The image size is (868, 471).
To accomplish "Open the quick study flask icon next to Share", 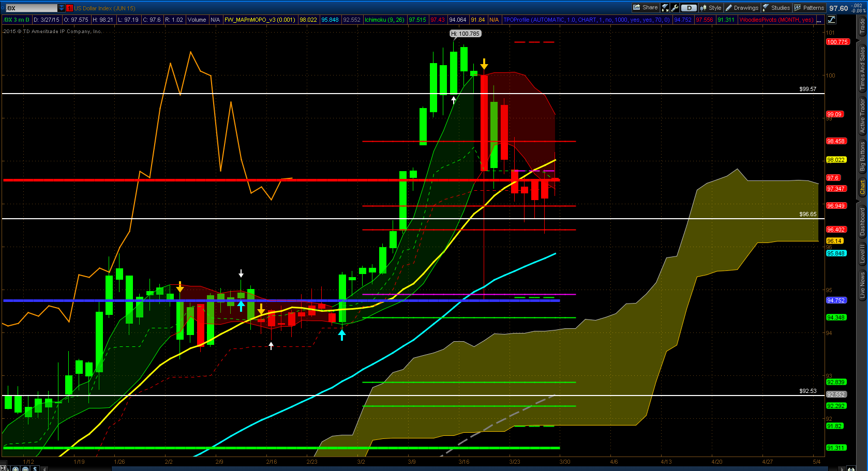I will [665, 8].
